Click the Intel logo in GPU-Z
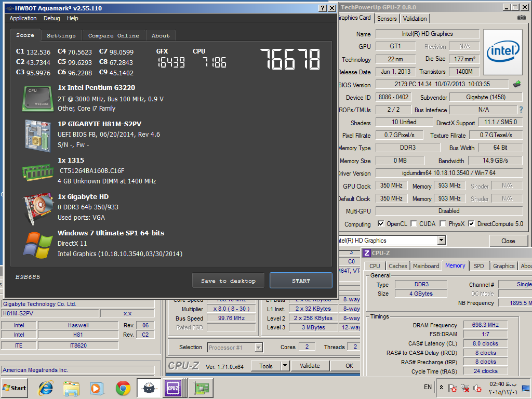 [x=503, y=52]
